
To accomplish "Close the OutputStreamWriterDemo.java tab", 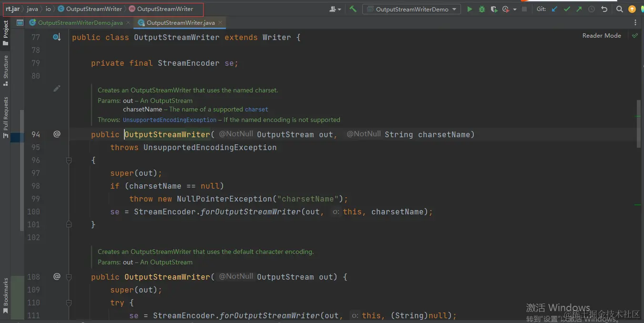I will 128,22.
